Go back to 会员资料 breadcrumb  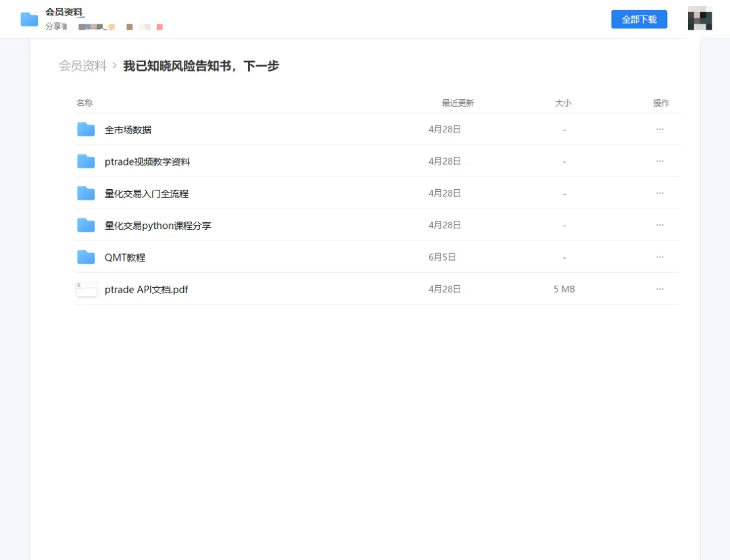pyautogui.click(x=82, y=66)
